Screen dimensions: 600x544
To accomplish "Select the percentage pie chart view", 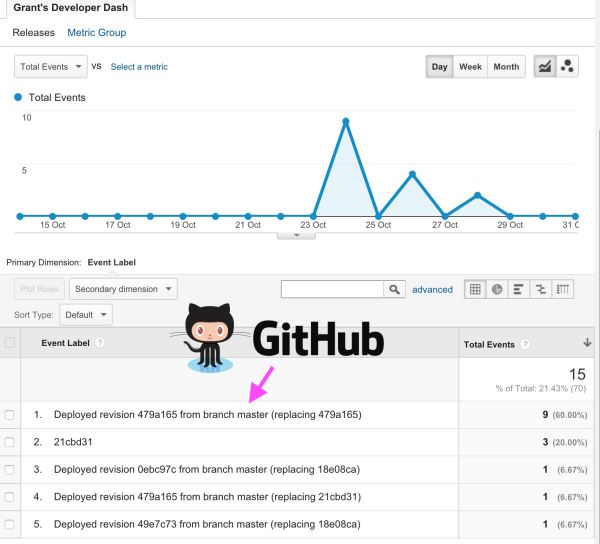I will pos(497,289).
